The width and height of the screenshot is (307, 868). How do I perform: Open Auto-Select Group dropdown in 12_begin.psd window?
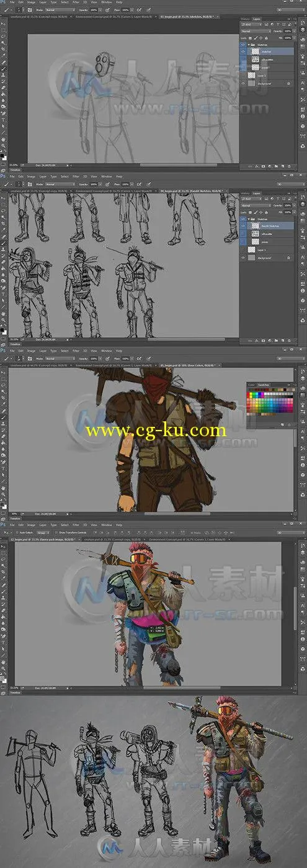click(x=43, y=532)
